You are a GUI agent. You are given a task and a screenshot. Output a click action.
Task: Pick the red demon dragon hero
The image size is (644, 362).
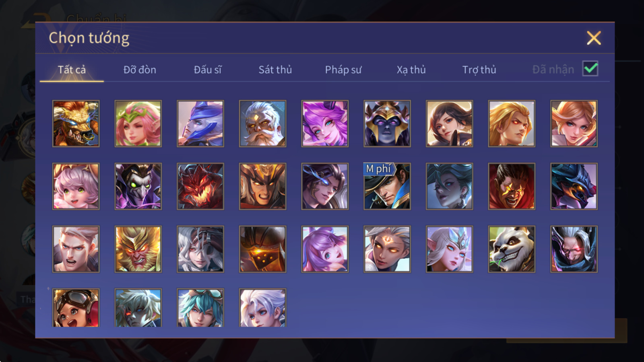coord(200,186)
